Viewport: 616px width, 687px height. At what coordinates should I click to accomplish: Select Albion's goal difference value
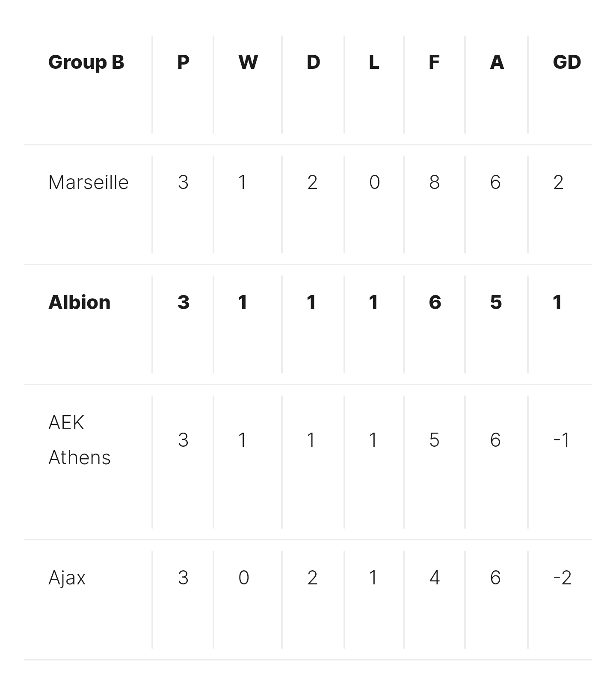click(x=557, y=303)
